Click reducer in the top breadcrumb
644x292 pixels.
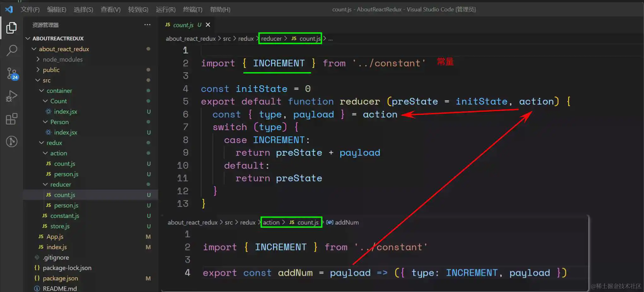pyautogui.click(x=271, y=39)
